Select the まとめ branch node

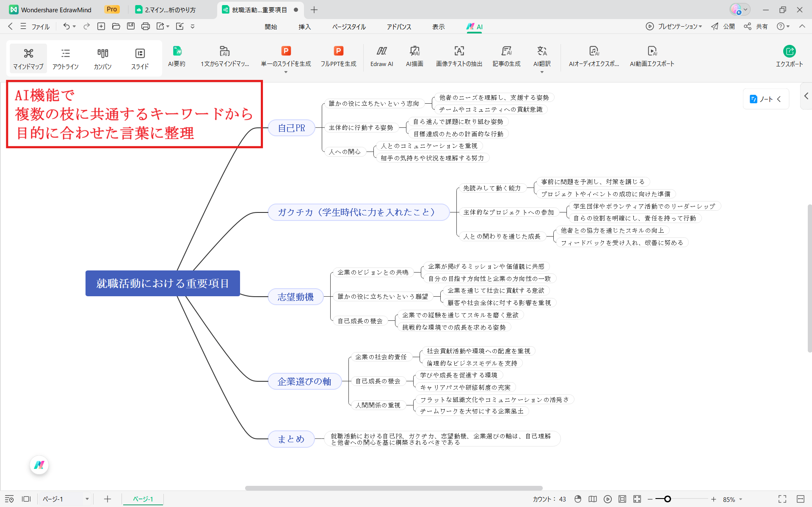(x=291, y=439)
